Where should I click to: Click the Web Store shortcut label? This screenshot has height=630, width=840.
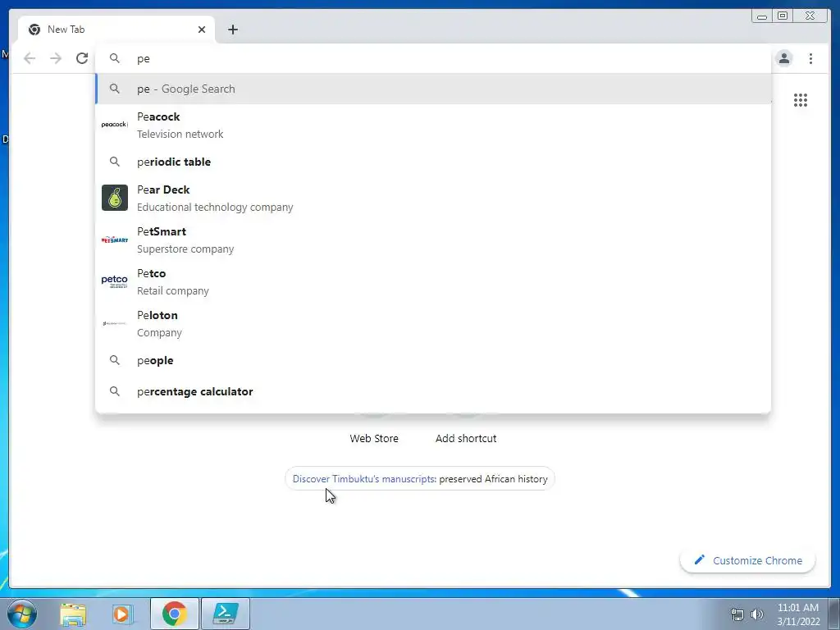pos(374,438)
